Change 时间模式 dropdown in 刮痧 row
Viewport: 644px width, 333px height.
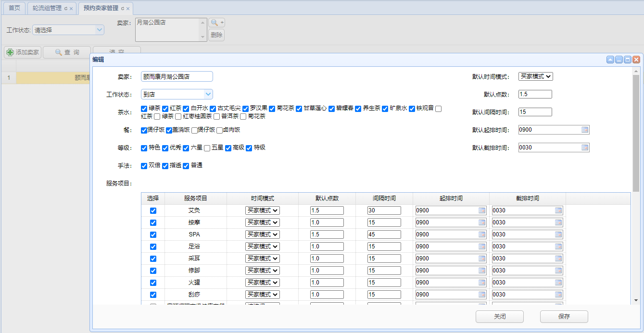click(x=263, y=295)
